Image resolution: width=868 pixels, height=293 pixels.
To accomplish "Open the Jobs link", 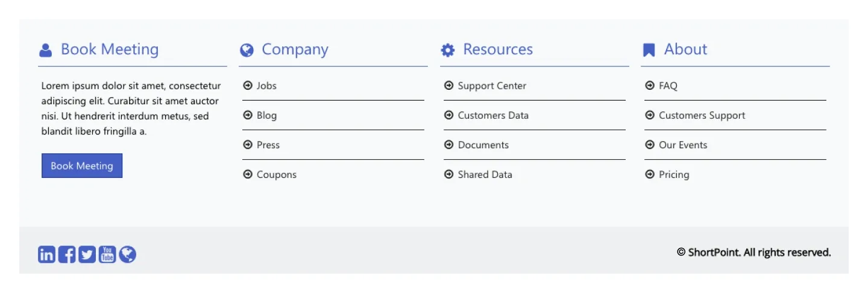I will tap(266, 86).
